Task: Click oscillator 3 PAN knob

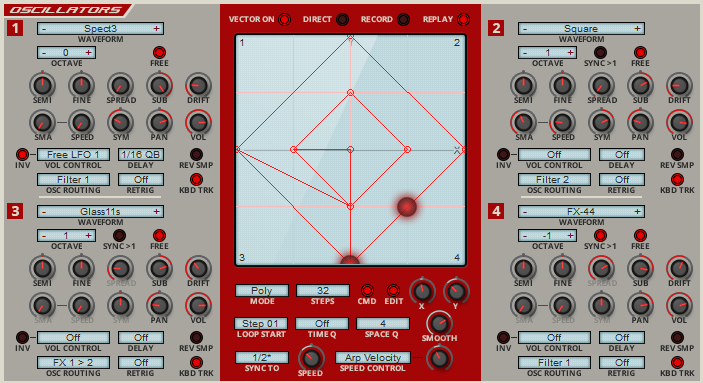Action: [160, 305]
